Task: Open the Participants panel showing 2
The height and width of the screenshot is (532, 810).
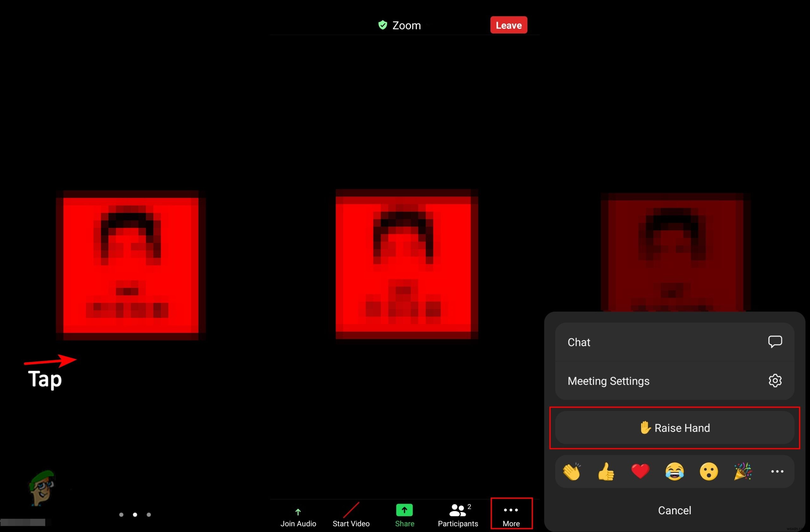Action: 457,515
